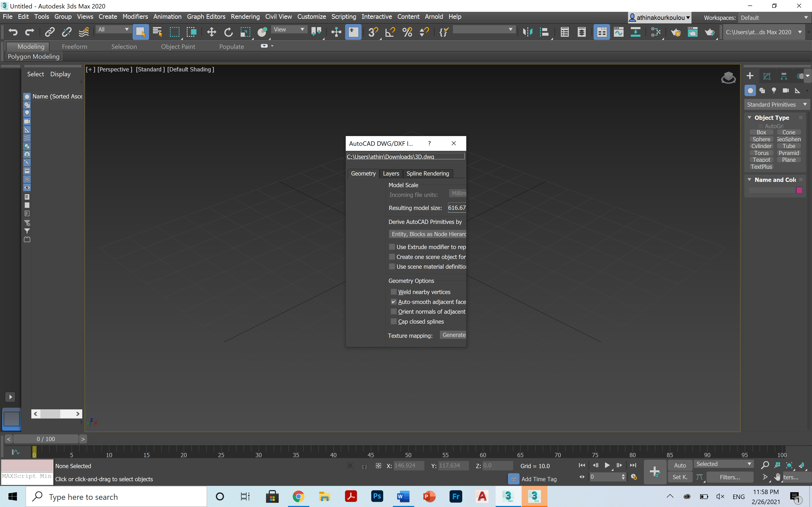Open the Mirror tool

coord(527,32)
